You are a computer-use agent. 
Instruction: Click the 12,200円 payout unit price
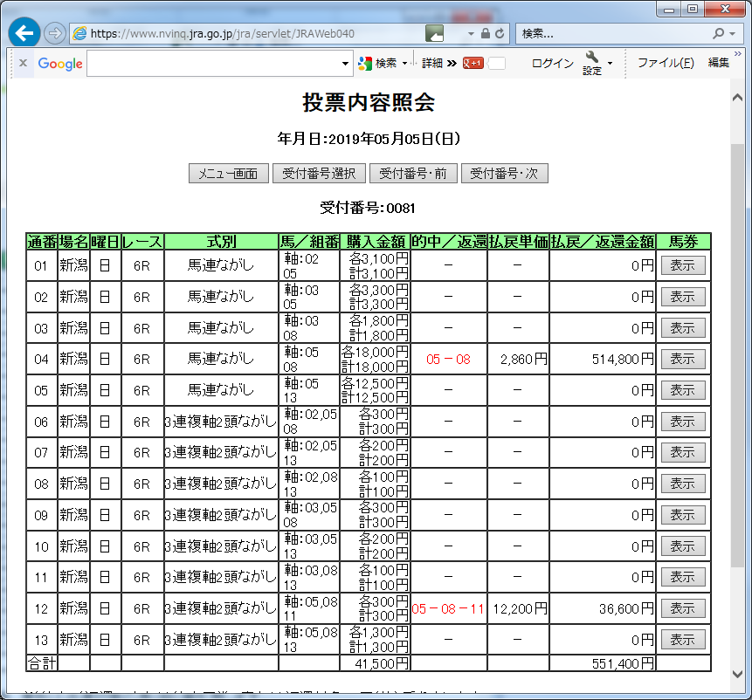pos(520,609)
